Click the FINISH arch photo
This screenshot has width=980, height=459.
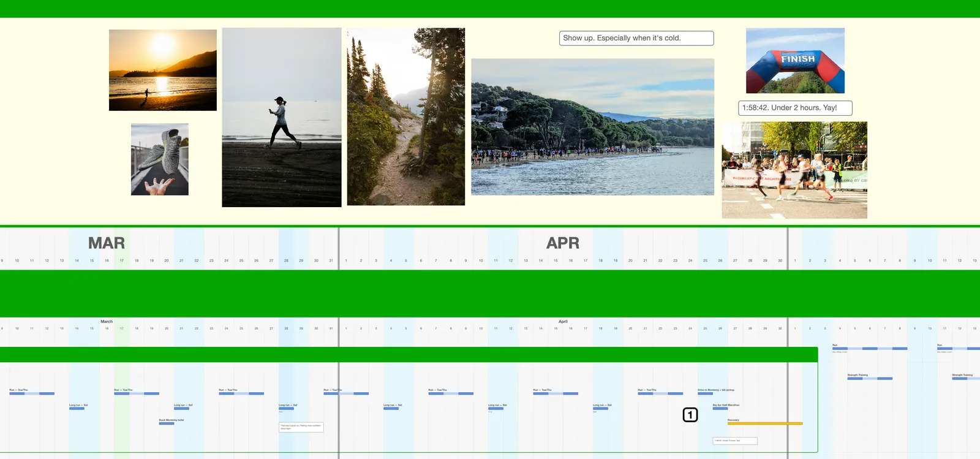pyautogui.click(x=795, y=61)
